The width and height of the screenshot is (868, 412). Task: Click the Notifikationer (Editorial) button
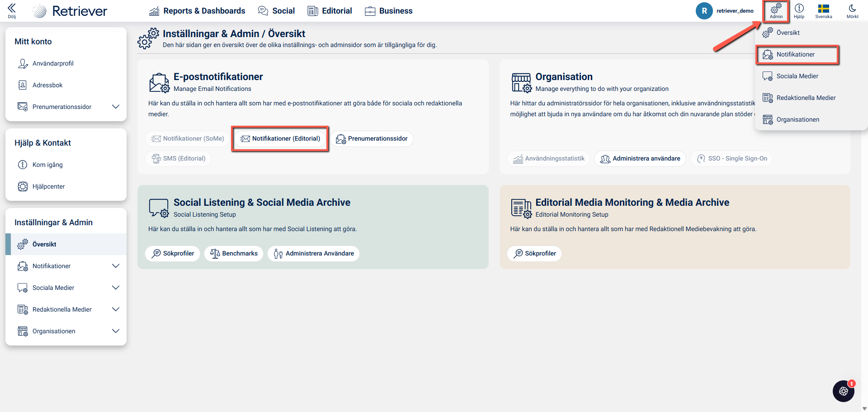pyautogui.click(x=280, y=138)
